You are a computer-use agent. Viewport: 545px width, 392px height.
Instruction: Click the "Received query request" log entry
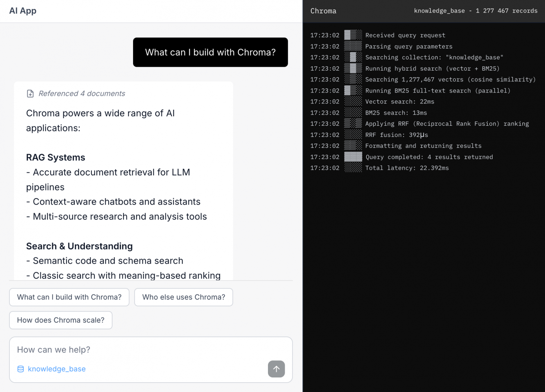pyautogui.click(x=405, y=35)
